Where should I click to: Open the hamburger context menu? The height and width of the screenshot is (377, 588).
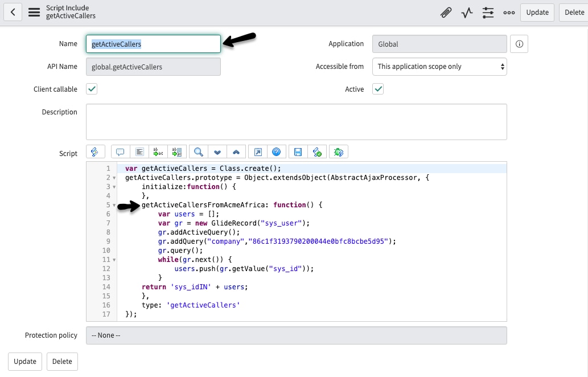[34, 12]
